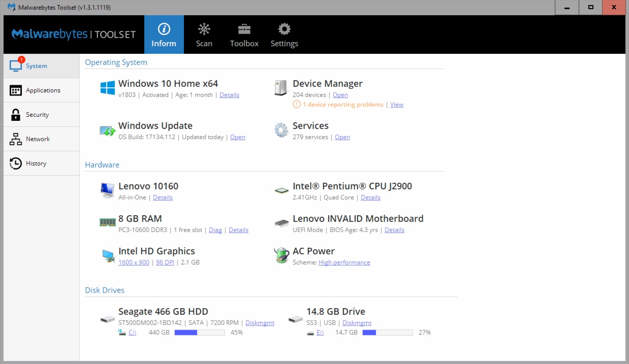629x364 pixels.
Task: Open the Network sidebar section
Action: point(42,139)
